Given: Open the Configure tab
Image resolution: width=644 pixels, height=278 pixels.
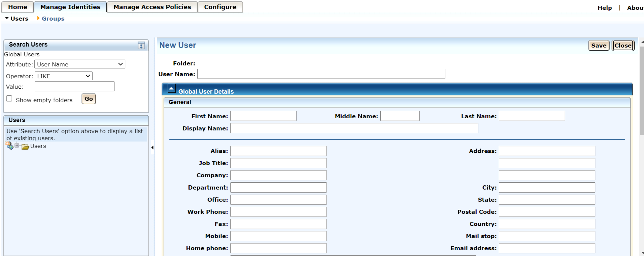Looking at the screenshot, I should pos(220,7).
